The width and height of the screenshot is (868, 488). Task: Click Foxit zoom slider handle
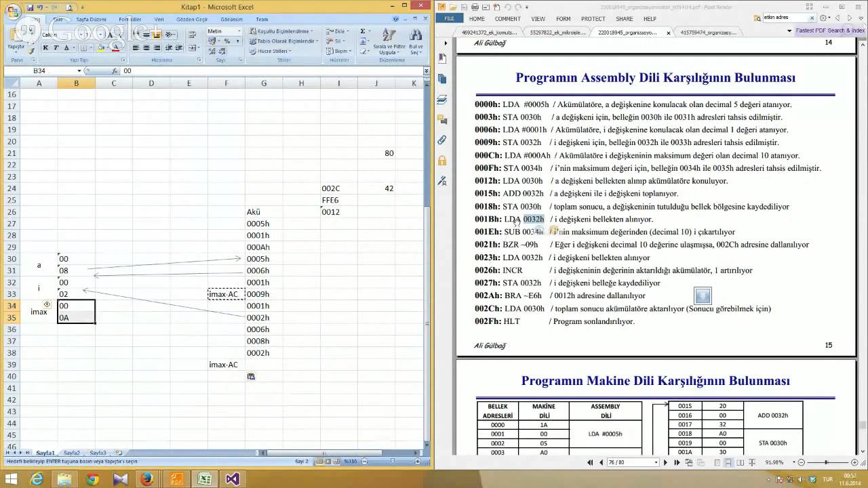click(x=826, y=462)
